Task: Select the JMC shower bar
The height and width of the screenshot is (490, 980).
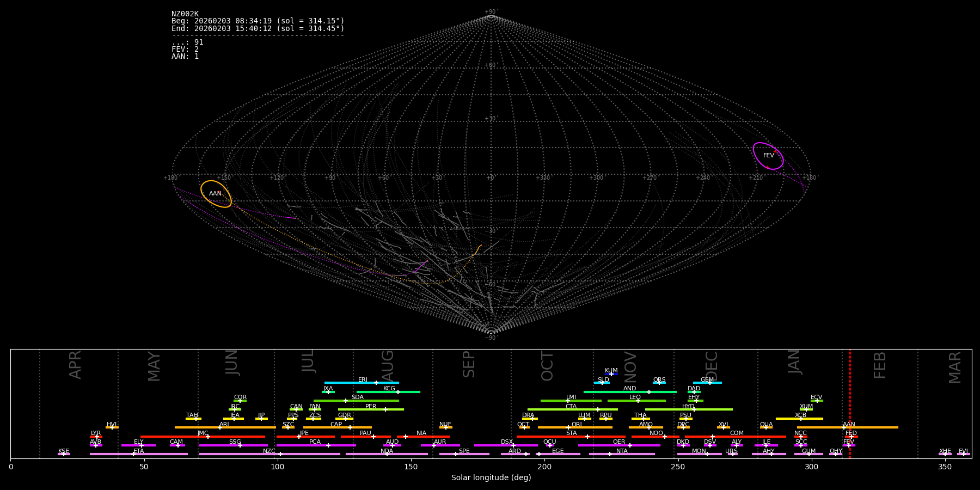Action: pyautogui.click(x=203, y=436)
